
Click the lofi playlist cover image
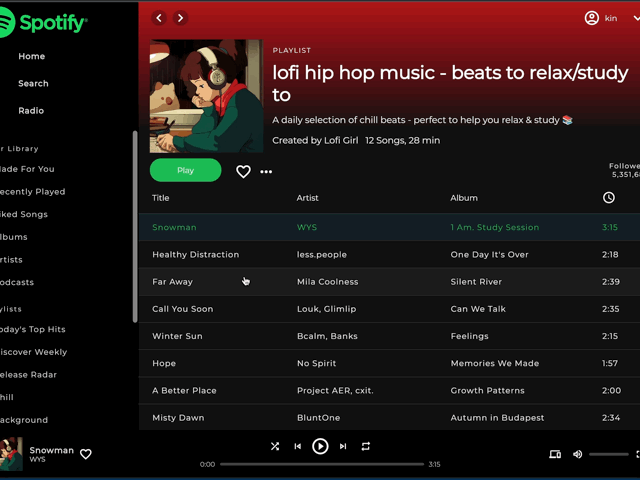tap(206, 96)
